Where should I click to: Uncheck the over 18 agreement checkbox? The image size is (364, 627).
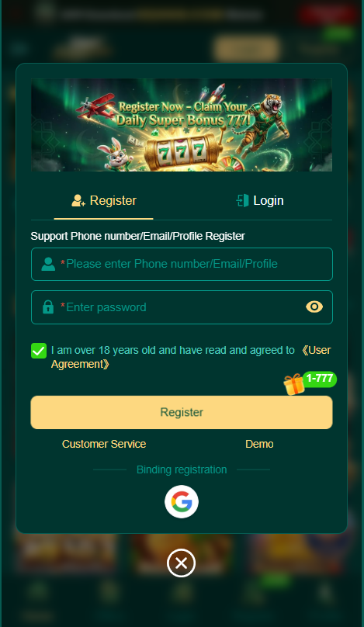click(x=39, y=351)
